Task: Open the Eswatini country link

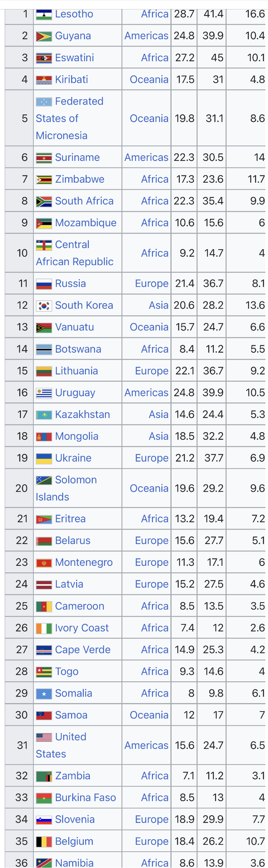Action: 74,58
